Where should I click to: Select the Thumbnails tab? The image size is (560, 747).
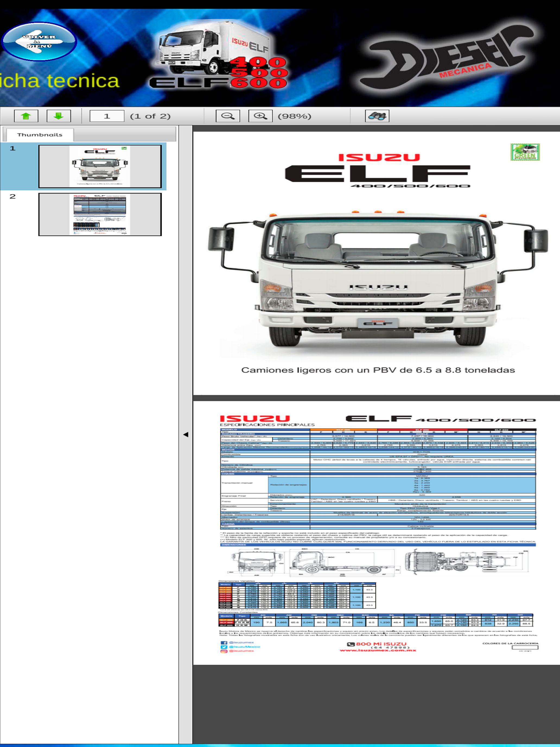40,135
